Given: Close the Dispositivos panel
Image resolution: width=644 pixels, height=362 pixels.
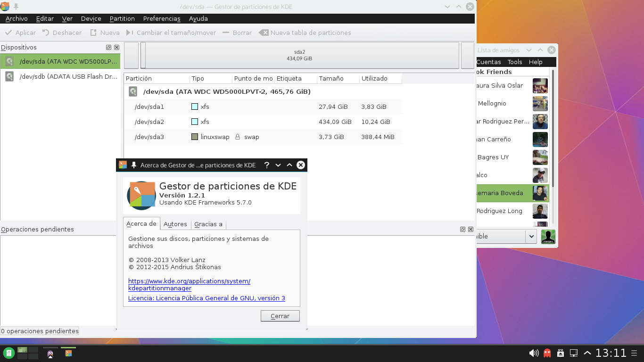Looking at the screenshot, I should pyautogui.click(x=116, y=47).
